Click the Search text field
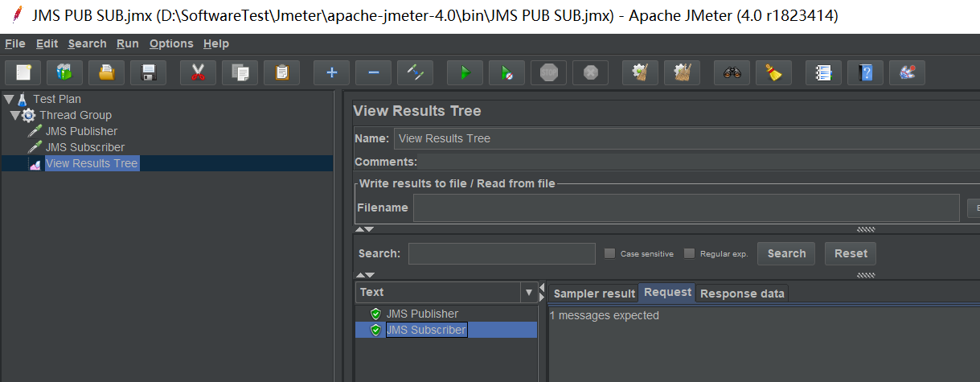This screenshot has height=382, width=980. tap(502, 253)
